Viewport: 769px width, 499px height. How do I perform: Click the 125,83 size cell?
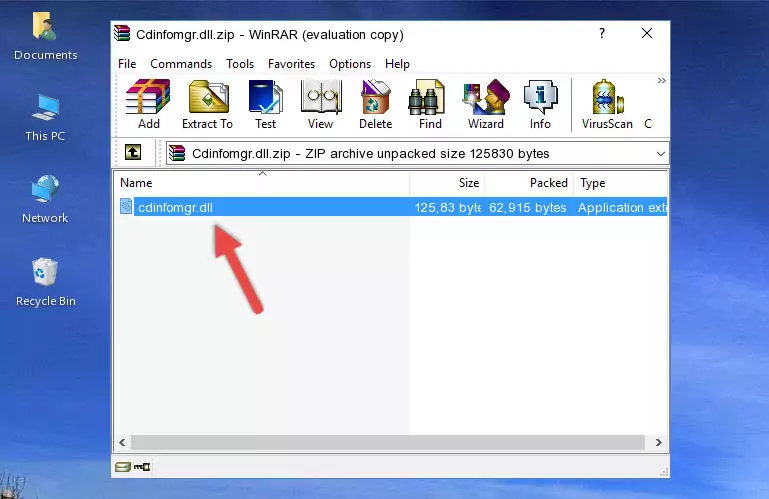pyautogui.click(x=447, y=208)
